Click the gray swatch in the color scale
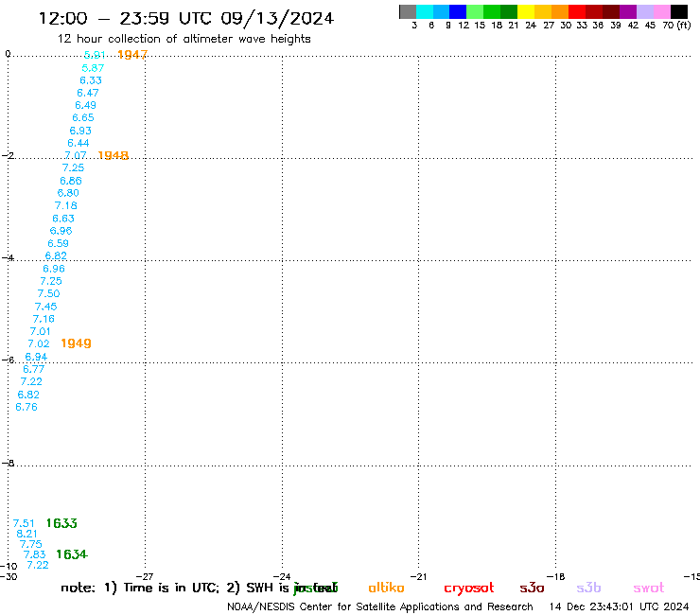The height and width of the screenshot is (615, 700). pos(408,11)
